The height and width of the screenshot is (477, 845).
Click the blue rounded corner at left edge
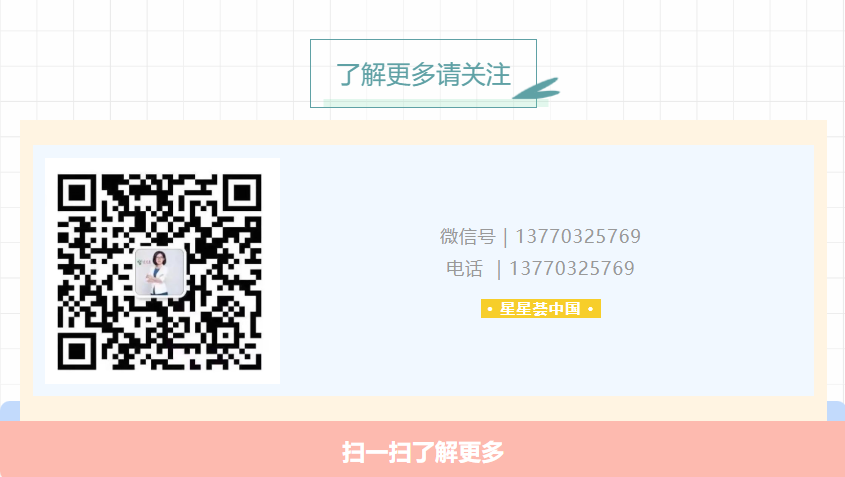9,411
